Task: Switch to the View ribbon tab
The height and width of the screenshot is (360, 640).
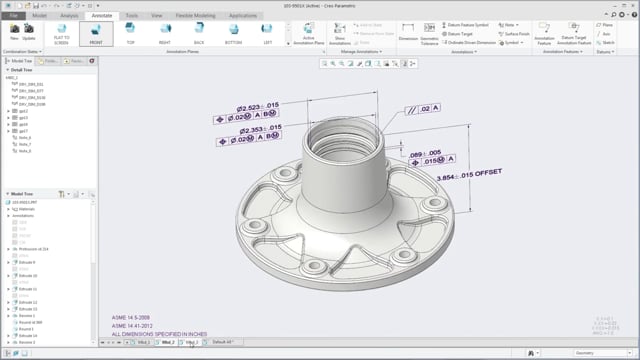Action: pyautogui.click(x=157, y=16)
